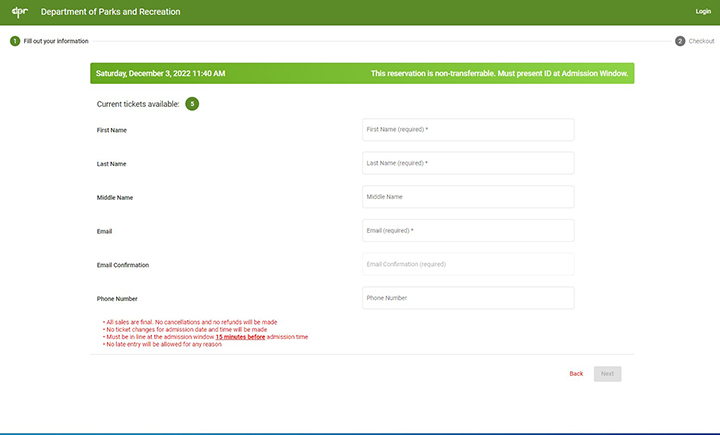Click the step 2 circle indicator
This screenshot has height=435, width=720.
point(680,41)
